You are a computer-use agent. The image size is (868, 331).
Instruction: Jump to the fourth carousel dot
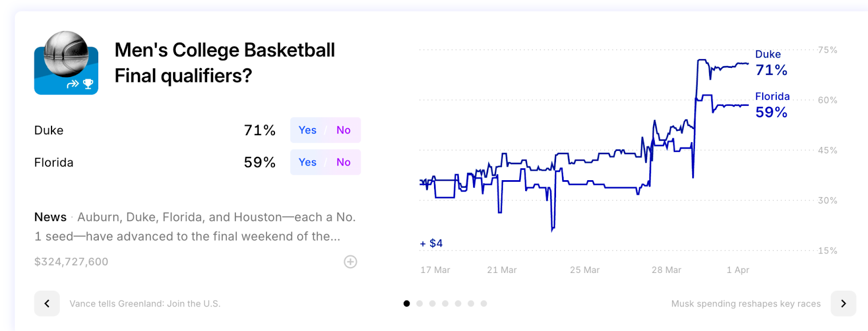(x=445, y=303)
